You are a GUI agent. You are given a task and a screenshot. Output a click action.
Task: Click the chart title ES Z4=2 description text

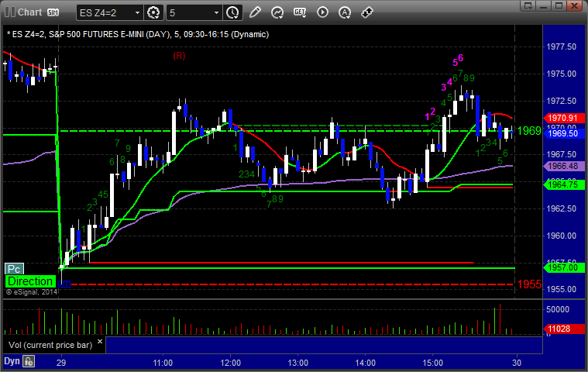[138, 35]
